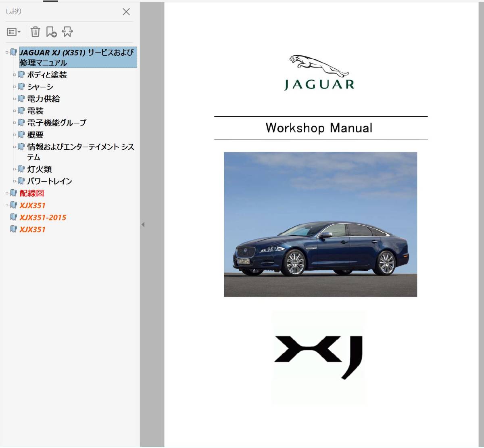The width and height of the screenshot is (484, 448).
Task: Click the bookmark icon beside シャーシ
Action: pos(21,86)
